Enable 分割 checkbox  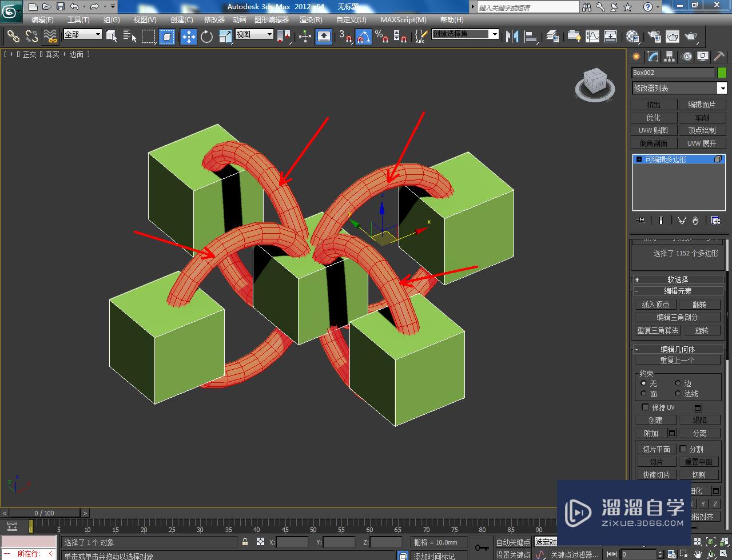tap(683, 449)
